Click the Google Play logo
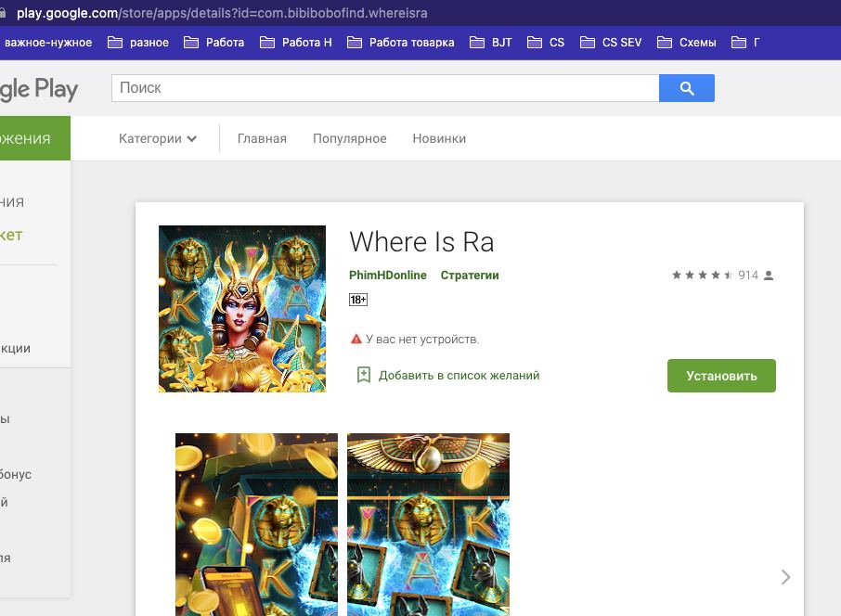The width and height of the screenshot is (841, 616). [x=39, y=89]
